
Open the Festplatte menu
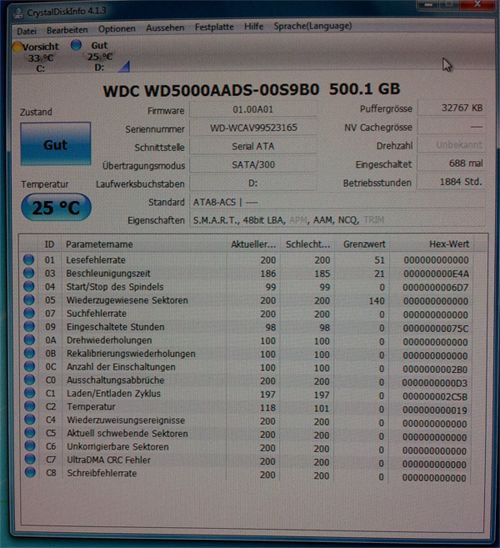[214, 27]
